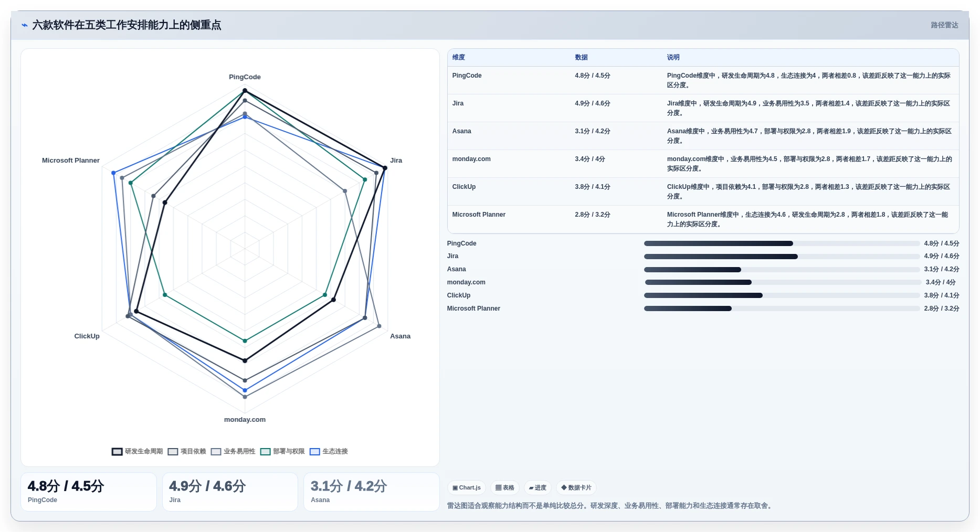Click the 2.8分 / 3.2分 table data cell
This screenshot has width=980, height=532.
[x=593, y=215]
